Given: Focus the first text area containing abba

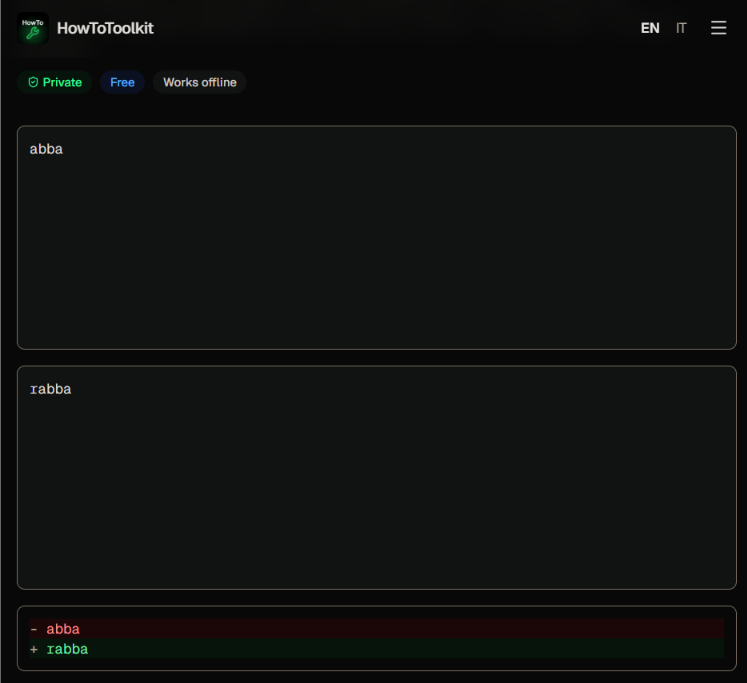Looking at the screenshot, I should (377, 238).
